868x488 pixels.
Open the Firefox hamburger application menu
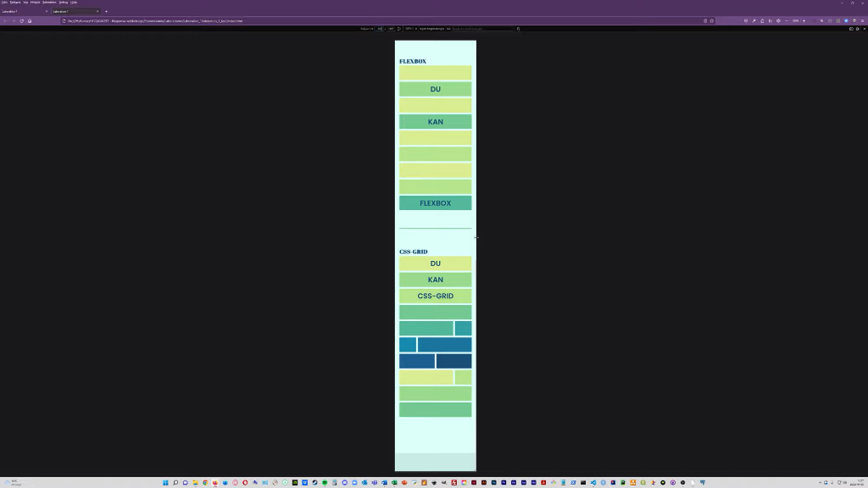[862, 21]
